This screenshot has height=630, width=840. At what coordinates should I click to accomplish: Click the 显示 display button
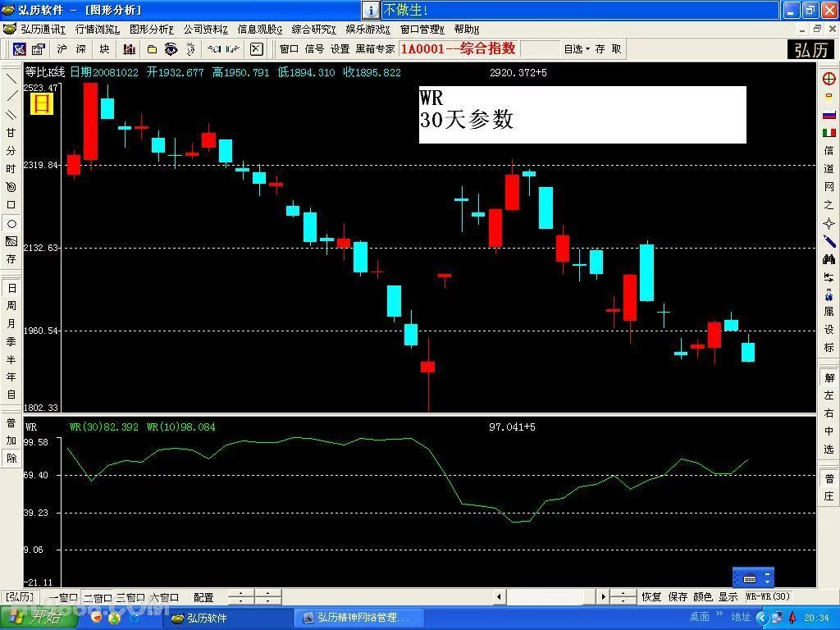(x=728, y=597)
